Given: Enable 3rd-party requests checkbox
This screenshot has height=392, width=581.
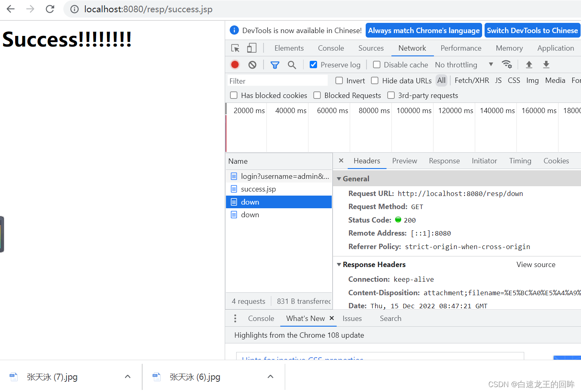Looking at the screenshot, I should (391, 95).
